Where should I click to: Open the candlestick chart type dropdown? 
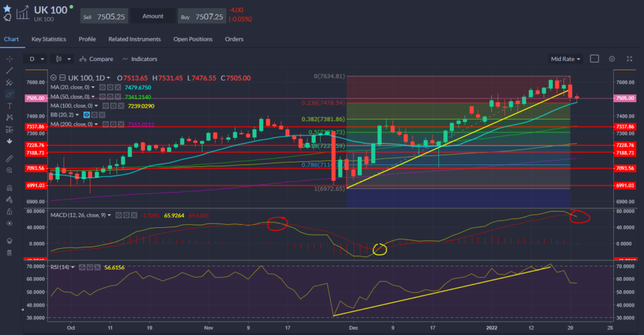pyautogui.click(x=60, y=59)
